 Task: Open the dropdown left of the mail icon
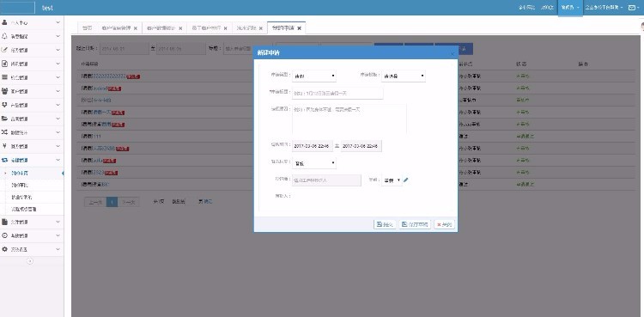coord(604,8)
